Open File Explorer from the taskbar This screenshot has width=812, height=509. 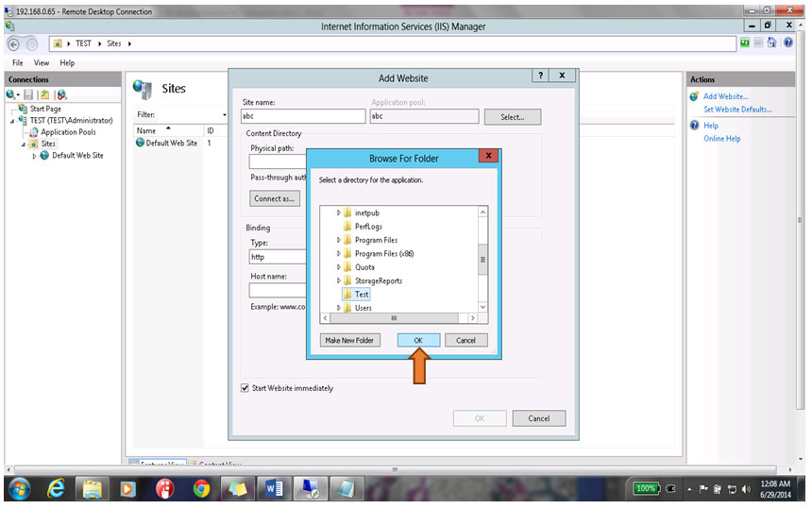tap(93, 488)
